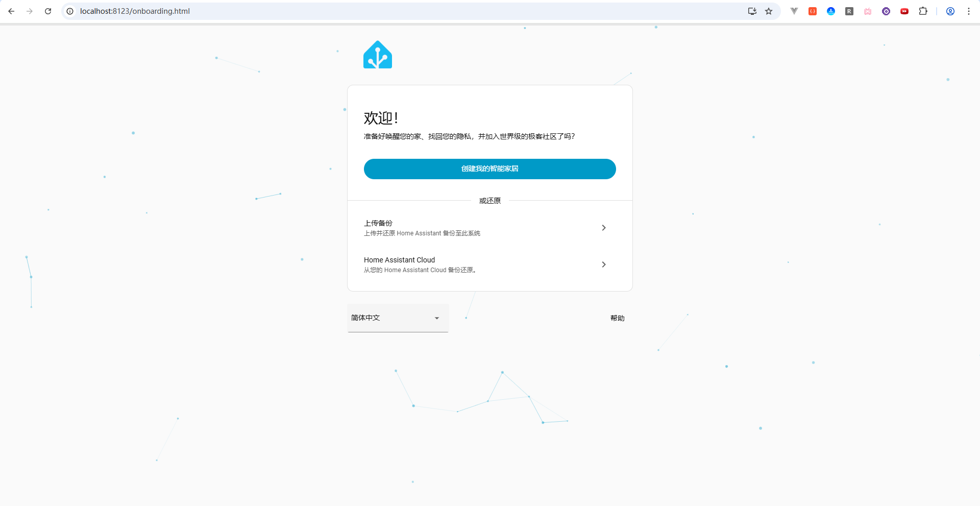
Task: Go back using the browser back arrow
Action: coord(11,11)
